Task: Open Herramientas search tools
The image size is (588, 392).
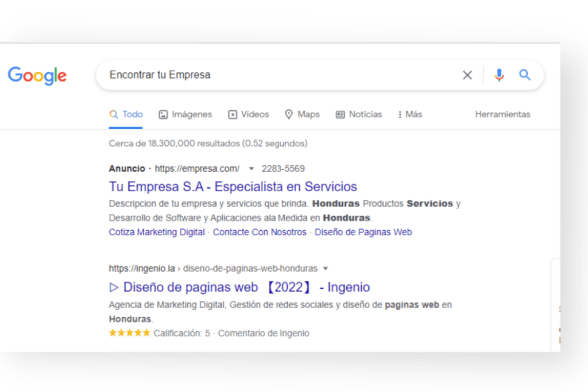Action: coord(502,114)
